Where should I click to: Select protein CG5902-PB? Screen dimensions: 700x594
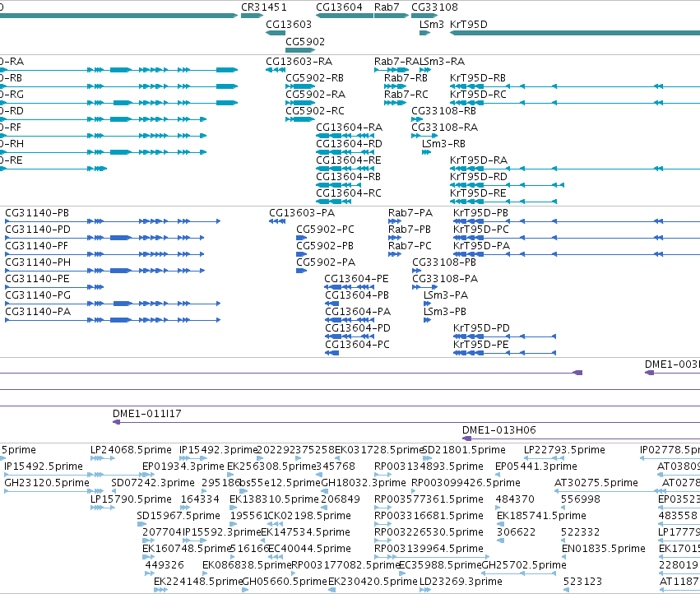click(x=325, y=246)
